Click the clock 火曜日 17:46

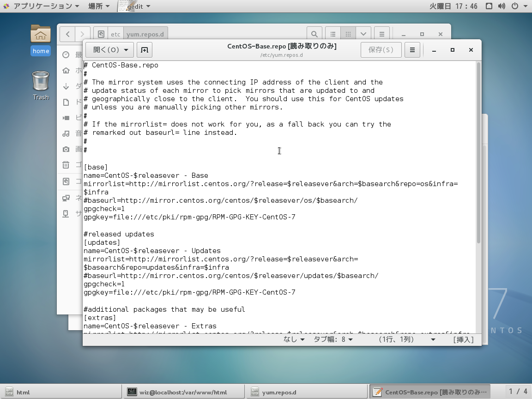pyautogui.click(x=453, y=6)
